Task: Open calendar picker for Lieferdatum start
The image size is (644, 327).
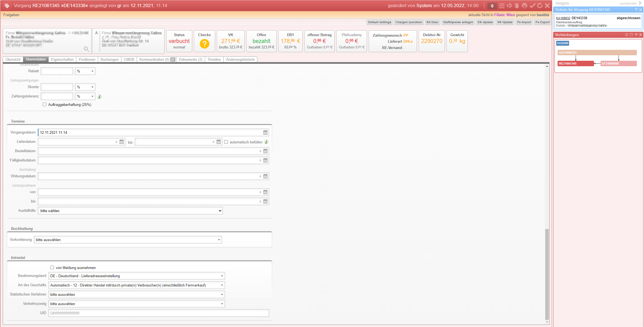Action: [x=122, y=142]
